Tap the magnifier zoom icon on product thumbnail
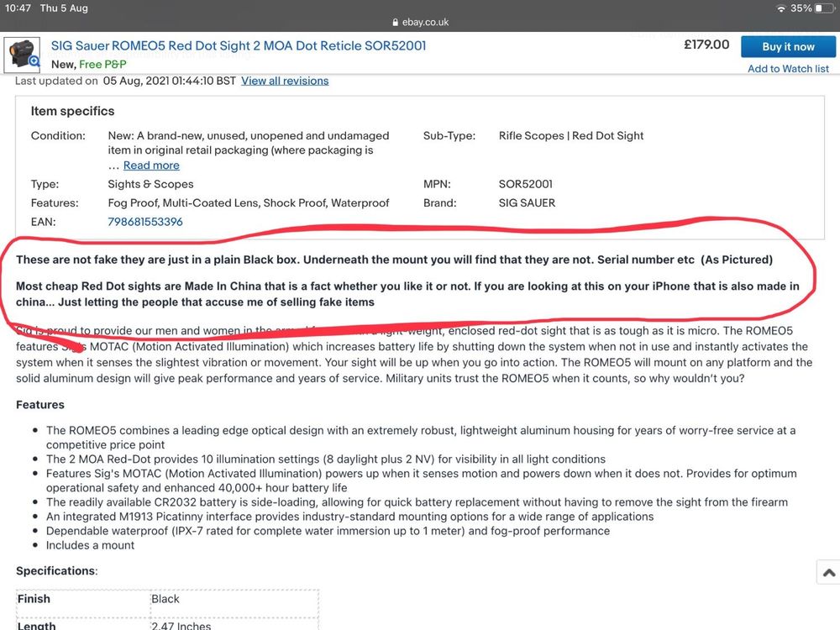This screenshot has height=630, width=840. pos(34,61)
